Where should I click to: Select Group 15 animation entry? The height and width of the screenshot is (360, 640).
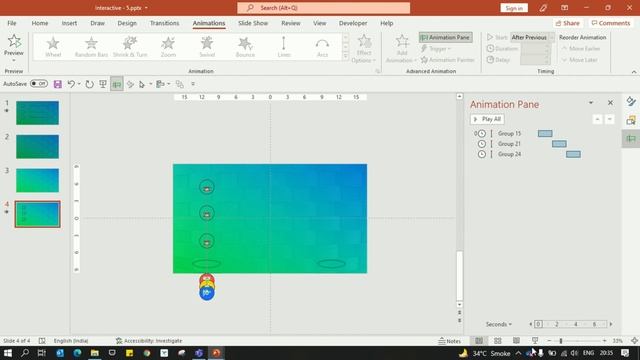[x=509, y=133]
